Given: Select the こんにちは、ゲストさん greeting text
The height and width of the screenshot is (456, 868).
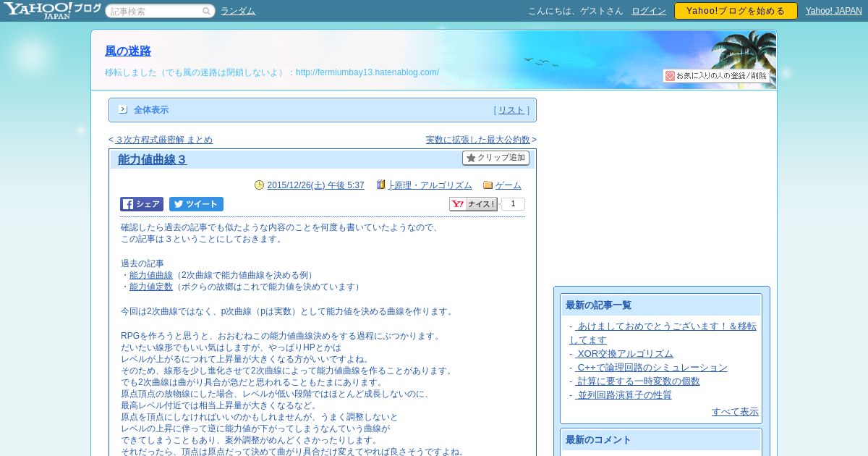Looking at the screenshot, I should tap(575, 11).
